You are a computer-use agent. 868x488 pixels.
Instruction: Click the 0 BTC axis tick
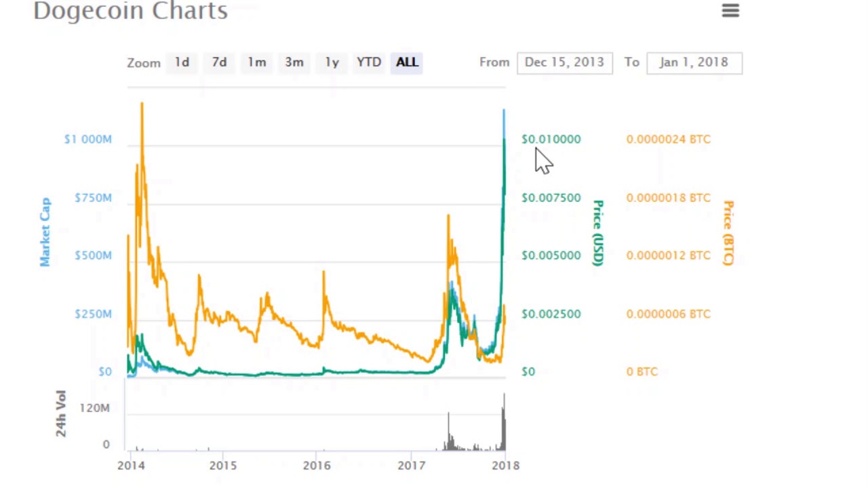pos(642,371)
